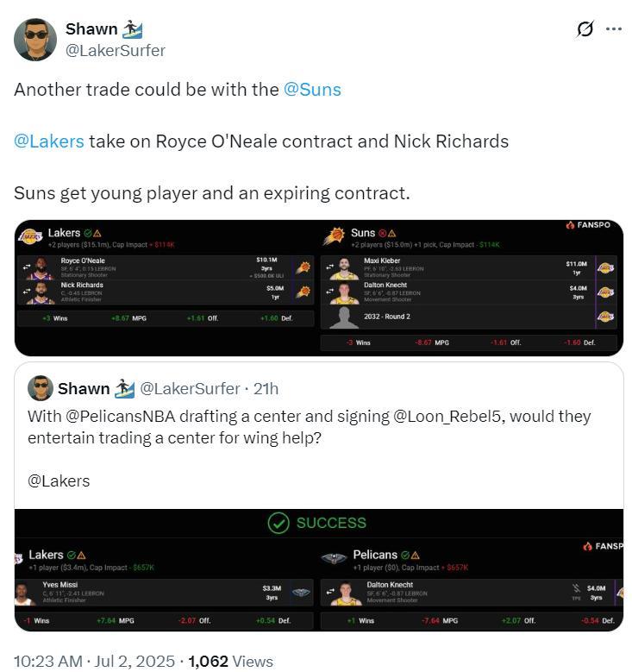Open the @Lakers mention link in the tweet text
632x672 pixels.
point(49,141)
